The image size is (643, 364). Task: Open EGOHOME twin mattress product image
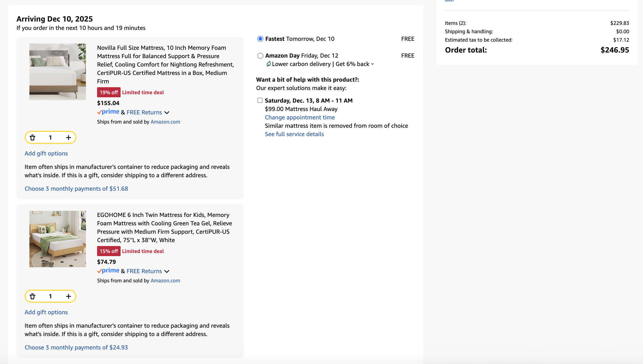(58, 239)
